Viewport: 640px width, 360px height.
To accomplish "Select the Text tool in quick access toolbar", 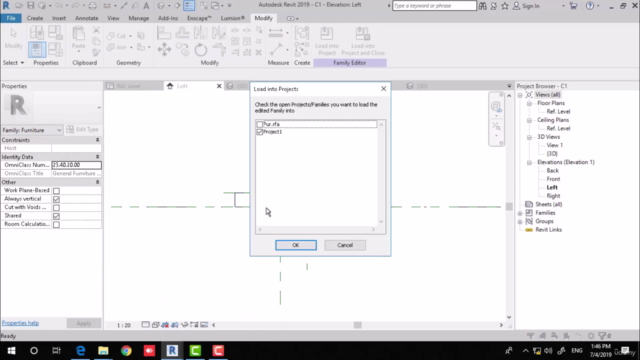I will (146, 6).
